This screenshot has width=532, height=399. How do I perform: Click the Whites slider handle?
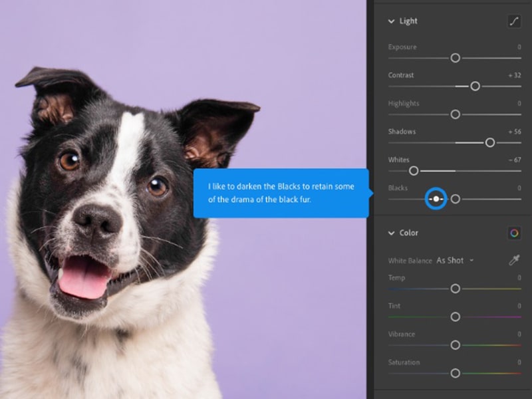tap(414, 171)
